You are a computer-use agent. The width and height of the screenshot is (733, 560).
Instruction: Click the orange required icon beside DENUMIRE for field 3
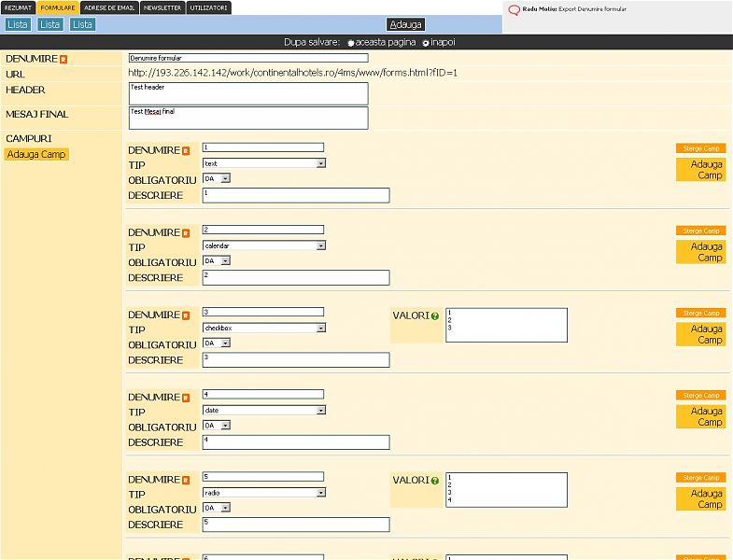[186, 315]
